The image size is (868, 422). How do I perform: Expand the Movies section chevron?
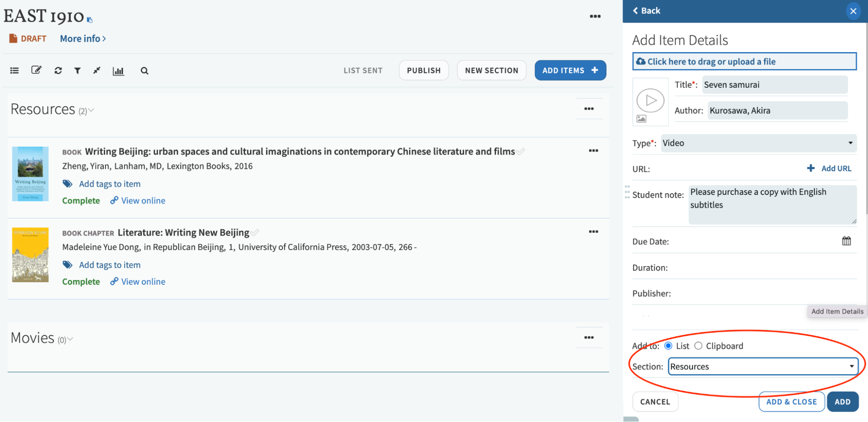point(70,339)
